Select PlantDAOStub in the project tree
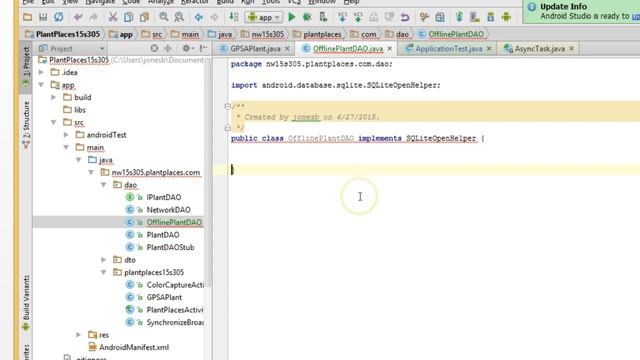Image resolution: width=640 pixels, height=360 pixels. pos(170,247)
